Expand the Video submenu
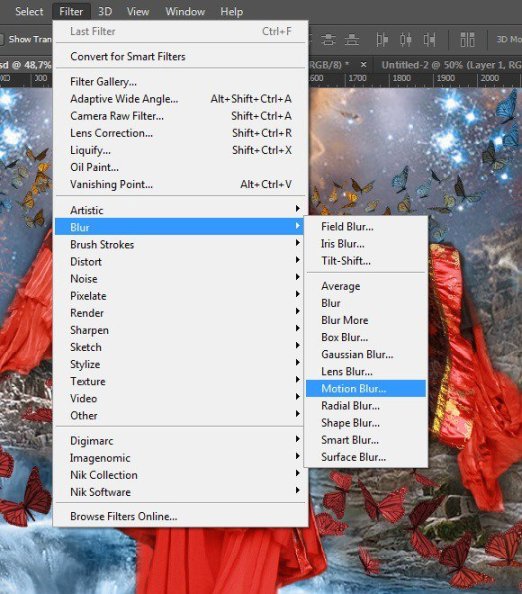This screenshot has height=594, width=522. tap(180, 398)
